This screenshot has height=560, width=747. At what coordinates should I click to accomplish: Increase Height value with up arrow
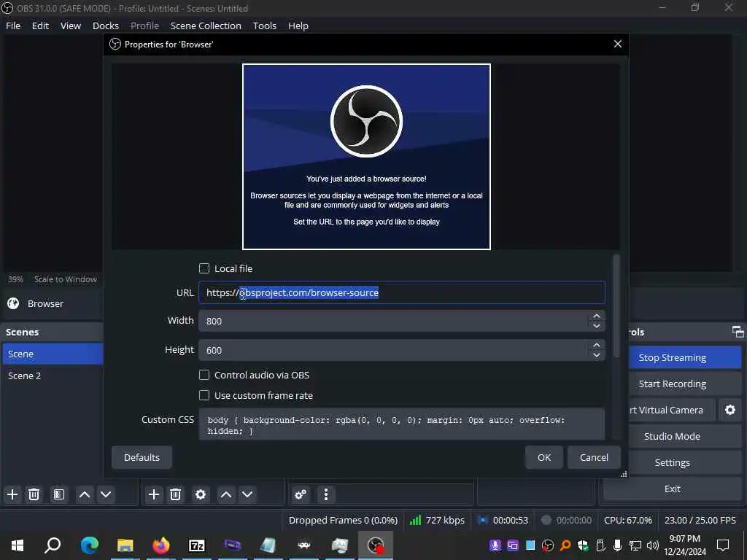[597, 345]
